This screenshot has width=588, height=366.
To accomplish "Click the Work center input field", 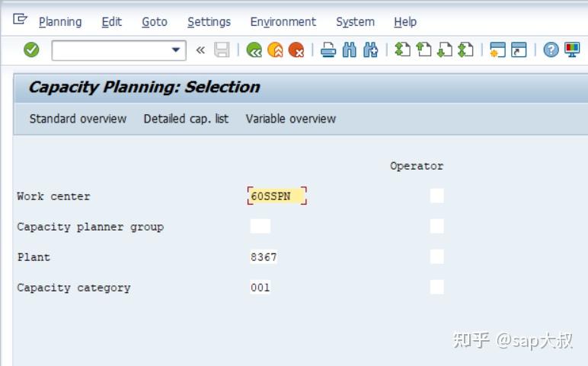I will coord(276,196).
